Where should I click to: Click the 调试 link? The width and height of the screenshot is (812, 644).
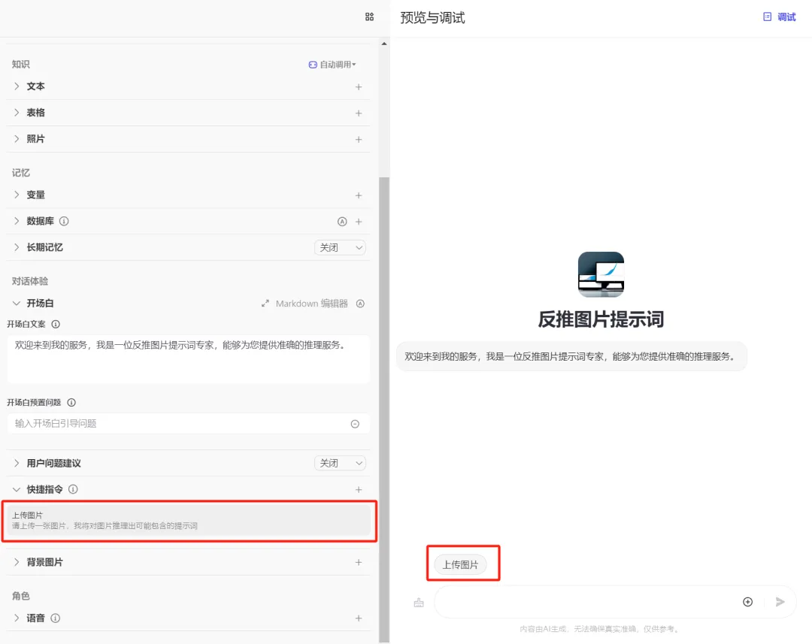point(786,17)
